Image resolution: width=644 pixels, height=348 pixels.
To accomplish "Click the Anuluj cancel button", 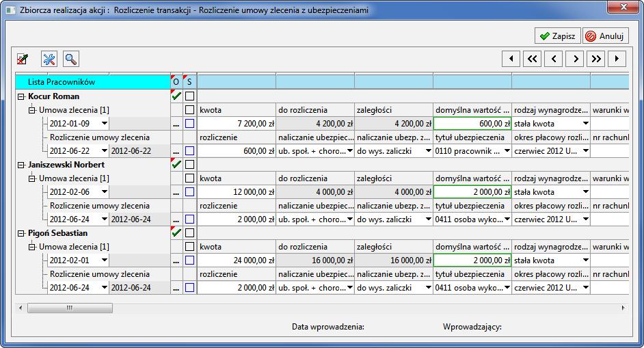I will pos(605,36).
